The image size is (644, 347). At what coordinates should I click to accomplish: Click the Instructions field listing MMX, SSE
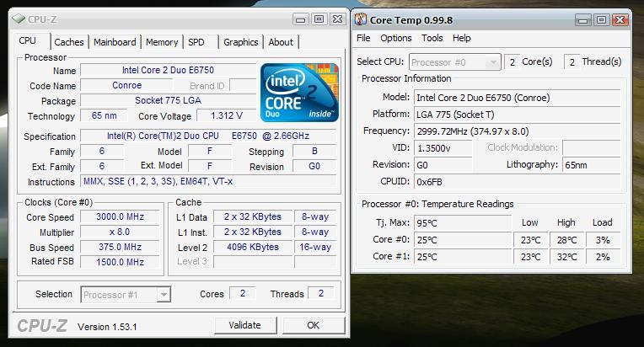208,181
